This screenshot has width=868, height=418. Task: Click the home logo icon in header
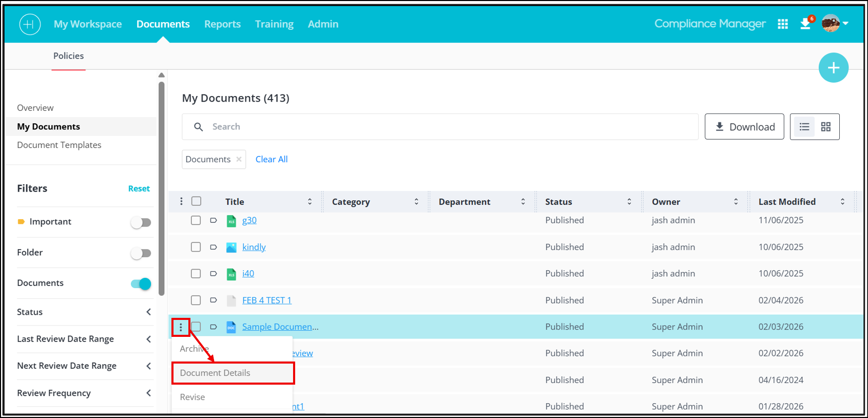pyautogui.click(x=30, y=24)
